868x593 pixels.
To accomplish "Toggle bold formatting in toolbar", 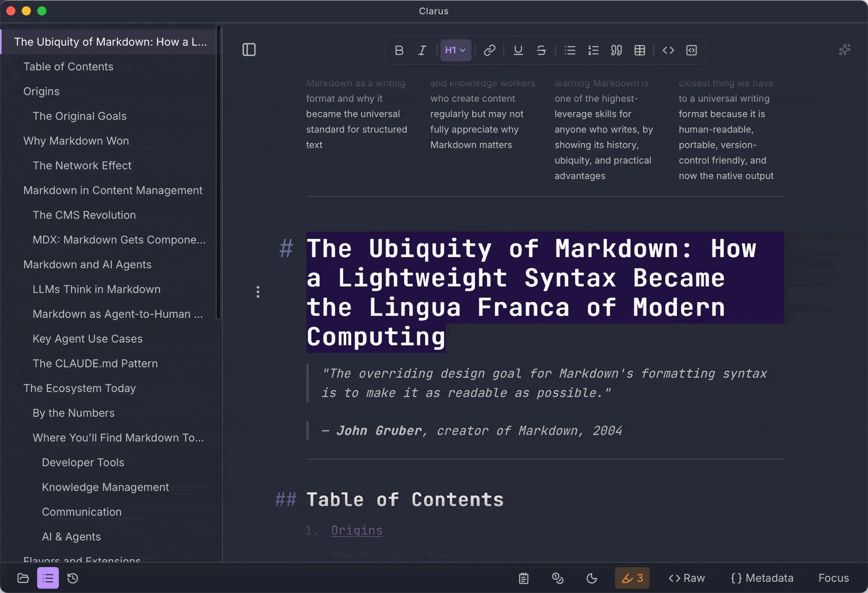I will [399, 50].
